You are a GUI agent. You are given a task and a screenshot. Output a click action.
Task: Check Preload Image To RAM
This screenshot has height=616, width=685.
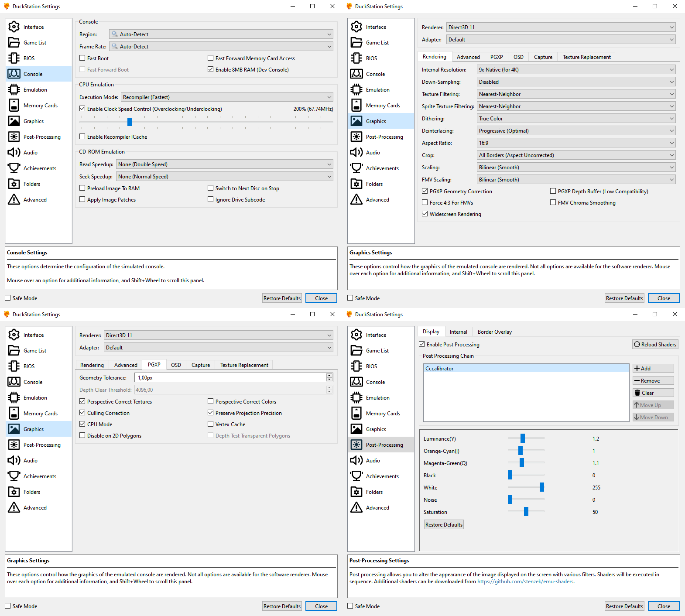pyautogui.click(x=82, y=188)
